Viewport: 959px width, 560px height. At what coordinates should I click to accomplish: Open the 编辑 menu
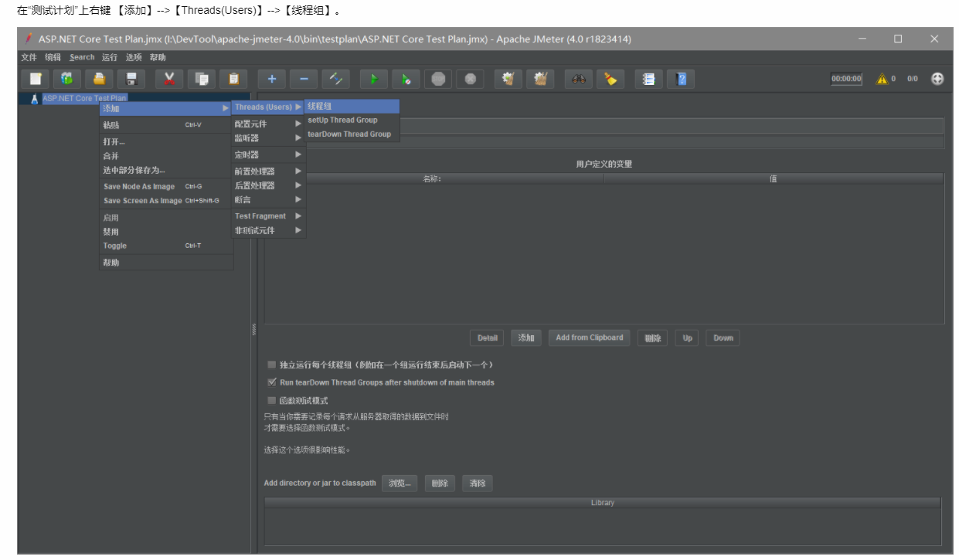pyautogui.click(x=53, y=57)
